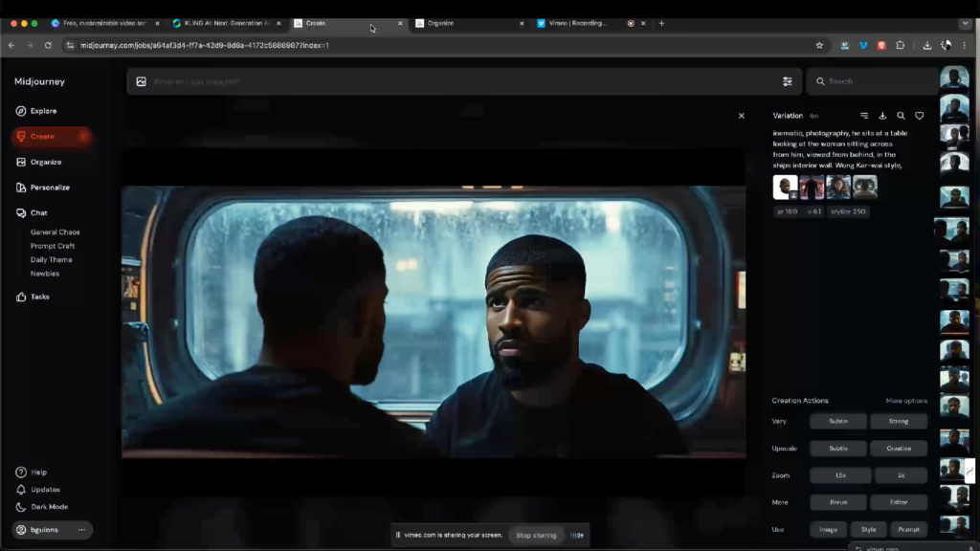Click the add image icon in the prompt bar
This screenshot has width=980, height=551.
tap(142, 81)
